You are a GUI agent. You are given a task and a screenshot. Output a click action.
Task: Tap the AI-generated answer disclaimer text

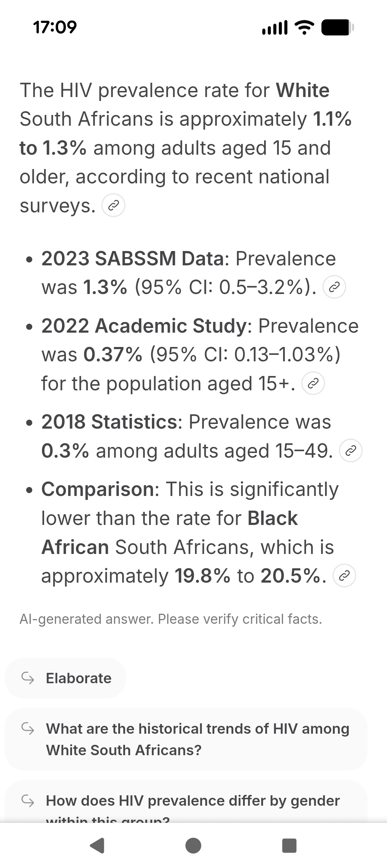171,619
